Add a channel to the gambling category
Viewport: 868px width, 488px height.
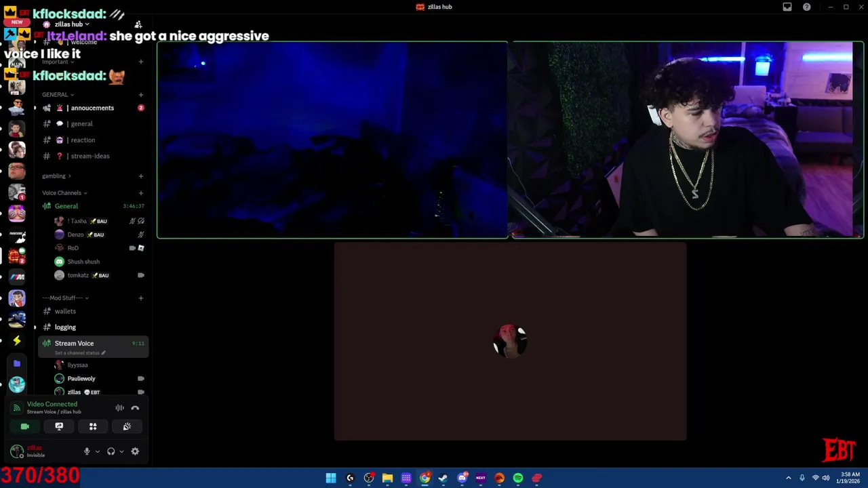tap(141, 176)
